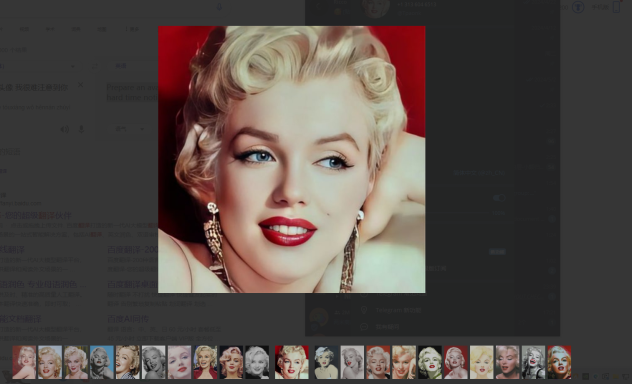632x384 pixels.
Task: Open the black-and-white thumbnail with red lips
Action: click(x=533, y=362)
